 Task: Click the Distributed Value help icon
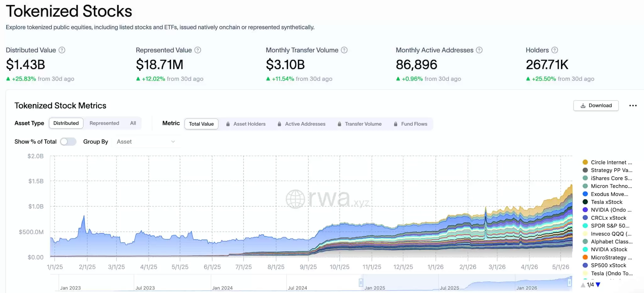[x=62, y=50]
